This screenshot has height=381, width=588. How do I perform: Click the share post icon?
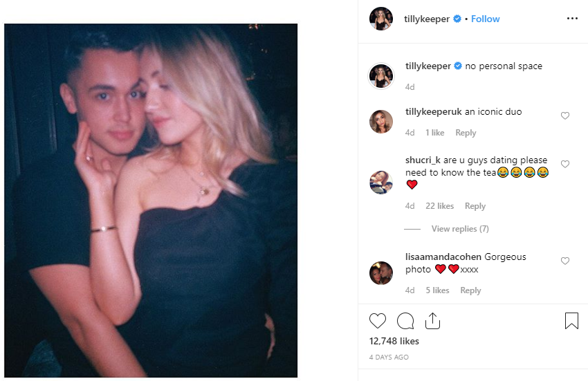tap(433, 321)
